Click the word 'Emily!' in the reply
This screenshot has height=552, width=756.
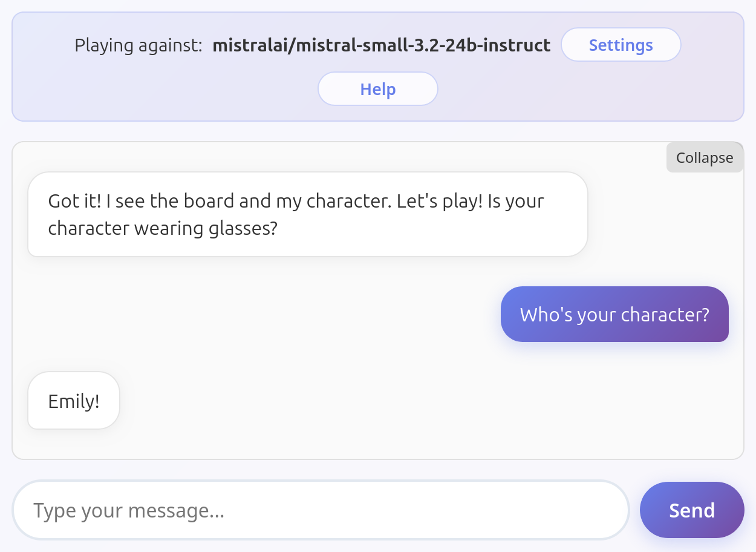tap(74, 401)
